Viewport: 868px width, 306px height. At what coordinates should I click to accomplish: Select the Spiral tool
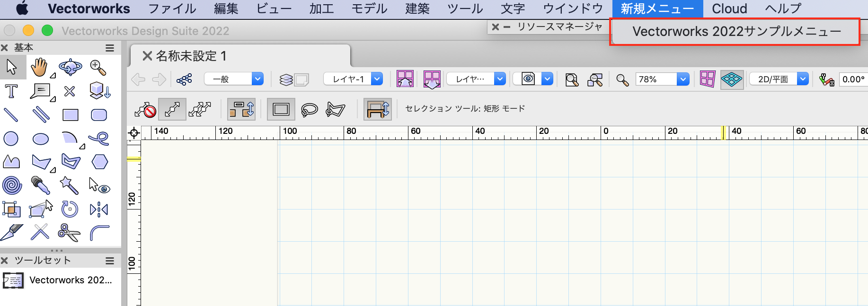click(x=12, y=185)
